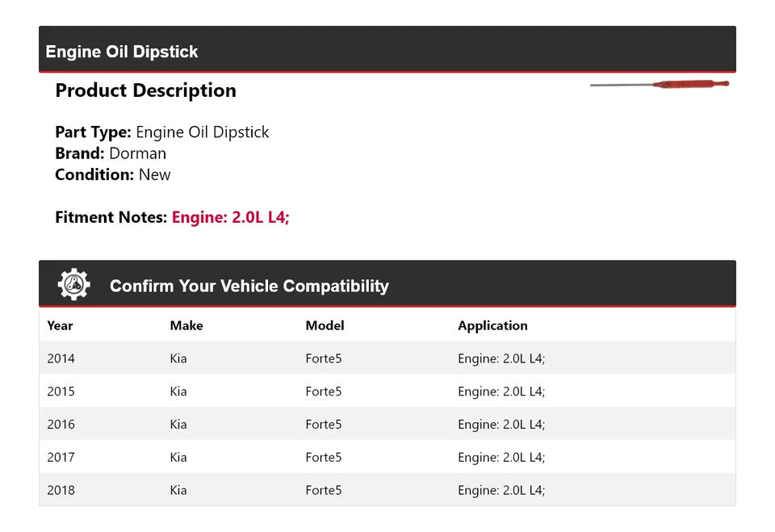Click the red Engine: 2.0L L4 fitment note

[x=230, y=217]
